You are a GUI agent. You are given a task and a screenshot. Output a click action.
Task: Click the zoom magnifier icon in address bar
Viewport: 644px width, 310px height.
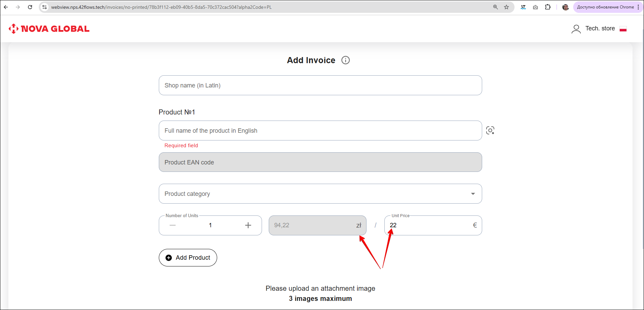click(495, 7)
